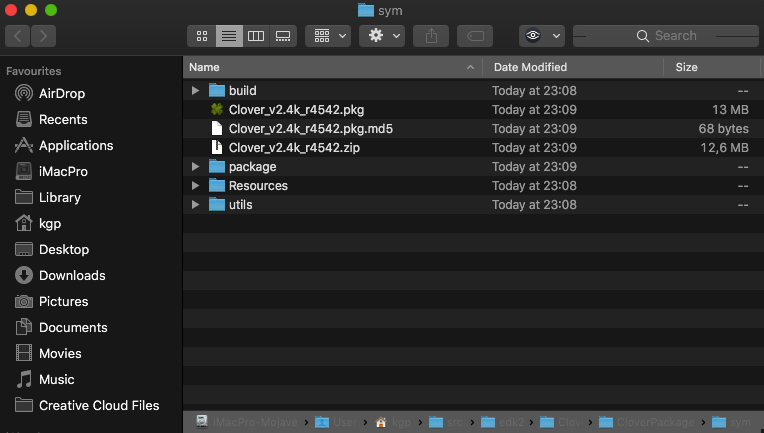This screenshot has height=433, width=764.
Task: Select Clover_v2.4k_r4542.zip file name
Action: click(294, 148)
